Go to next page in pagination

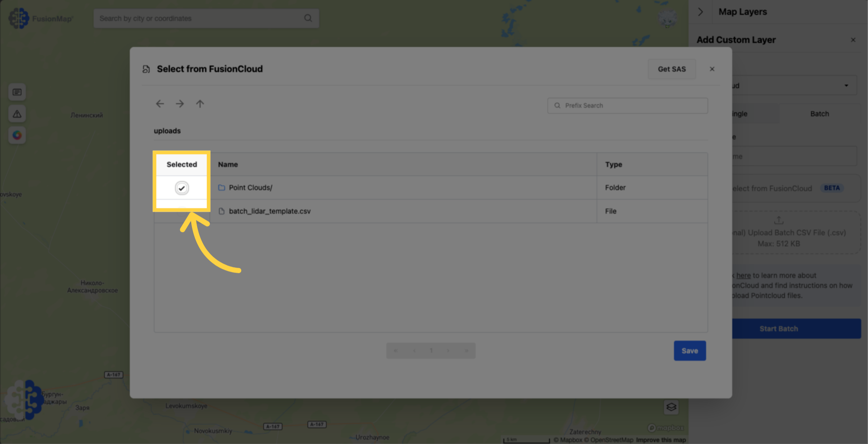pos(448,351)
